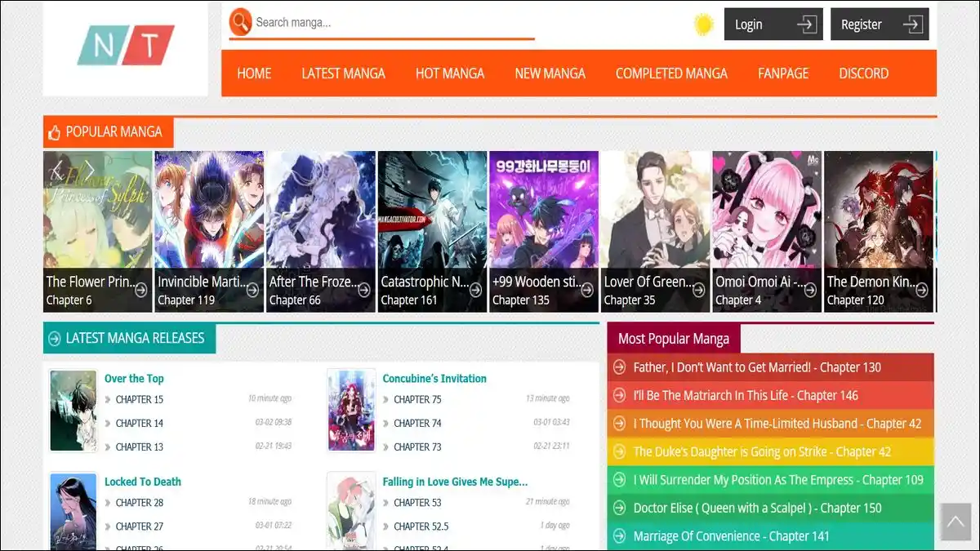Open The Duke's Daughter is Going on Strike
The height and width of the screenshot is (551, 980).
click(x=762, y=451)
